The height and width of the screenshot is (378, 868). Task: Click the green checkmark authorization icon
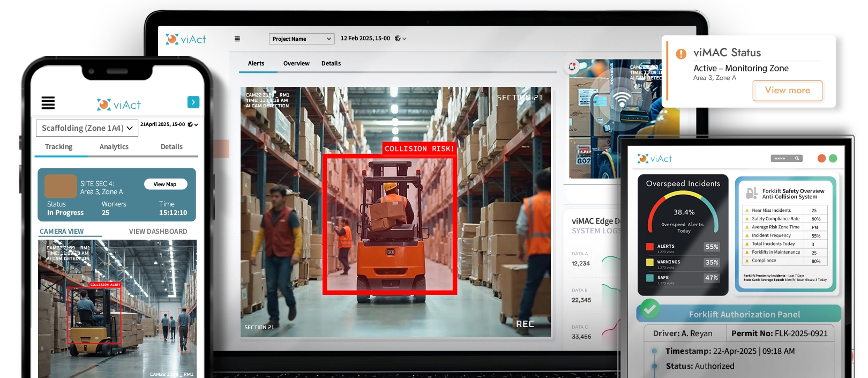tap(650, 309)
